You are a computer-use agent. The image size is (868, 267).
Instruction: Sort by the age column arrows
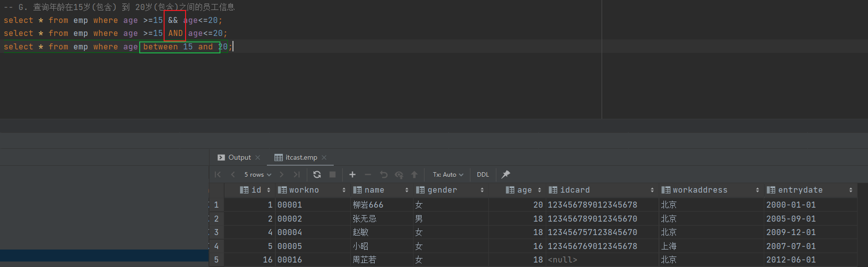click(x=539, y=190)
